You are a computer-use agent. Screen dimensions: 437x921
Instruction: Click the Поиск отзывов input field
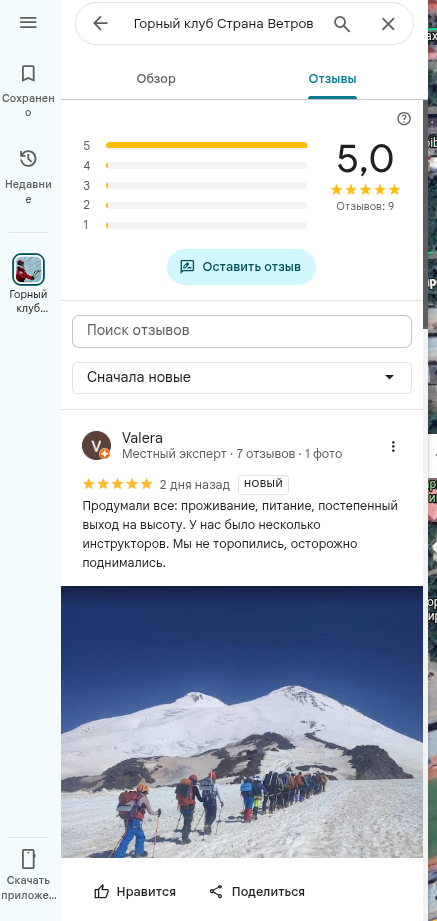tap(242, 331)
